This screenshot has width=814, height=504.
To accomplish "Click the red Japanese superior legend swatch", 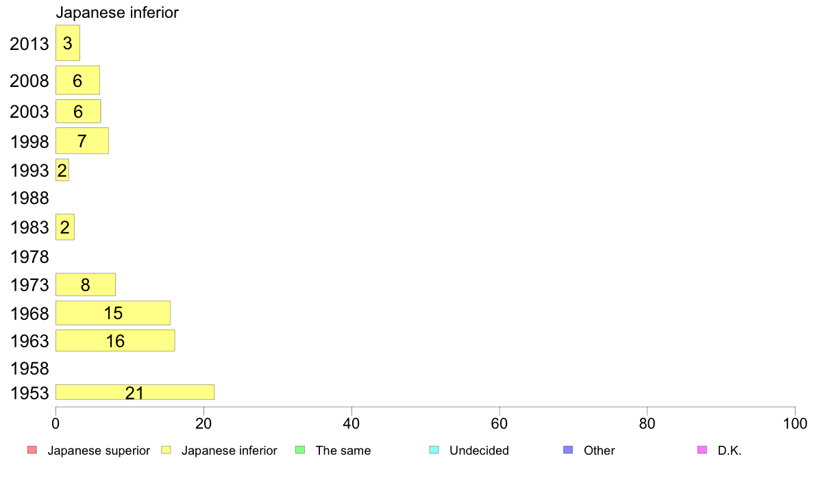I will click(x=32, y=450).
